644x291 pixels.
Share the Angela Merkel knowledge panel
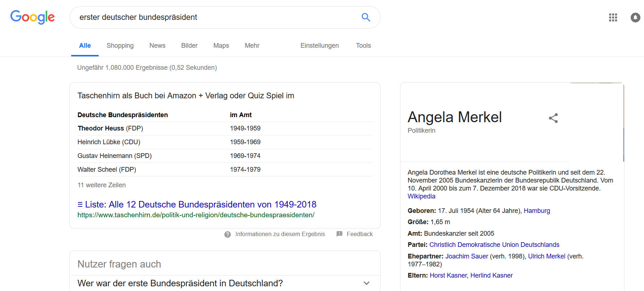[553, 118]
